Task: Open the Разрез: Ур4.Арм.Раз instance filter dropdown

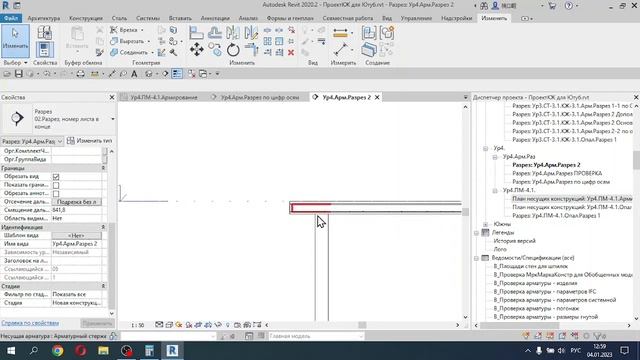Action: (32, 141)
